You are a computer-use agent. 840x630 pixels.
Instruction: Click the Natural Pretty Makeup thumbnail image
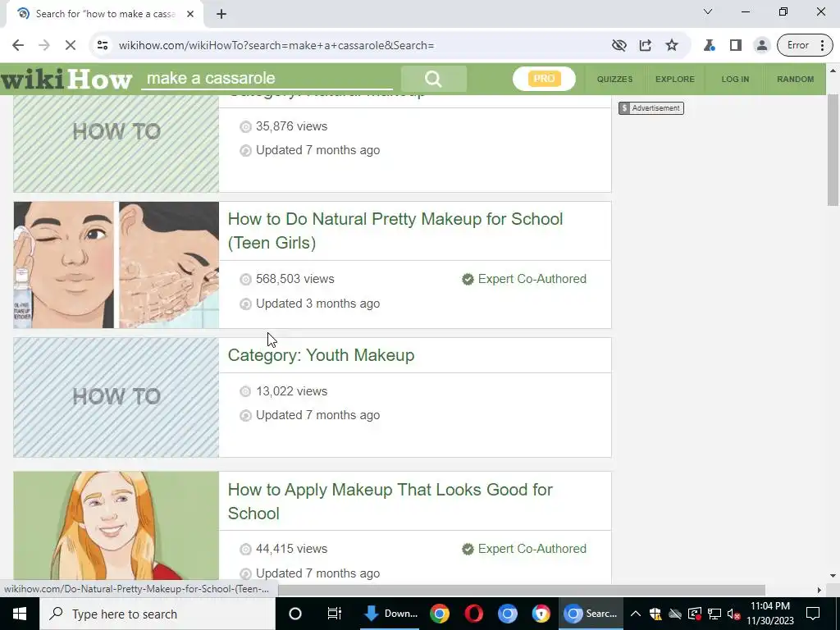(116, 265)
